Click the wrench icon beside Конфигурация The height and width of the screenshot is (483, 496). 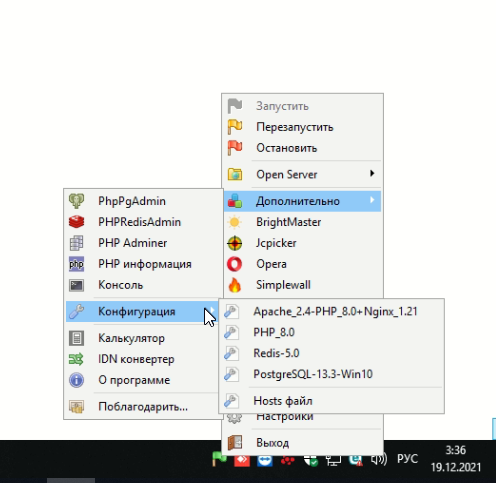click(76, 312)
